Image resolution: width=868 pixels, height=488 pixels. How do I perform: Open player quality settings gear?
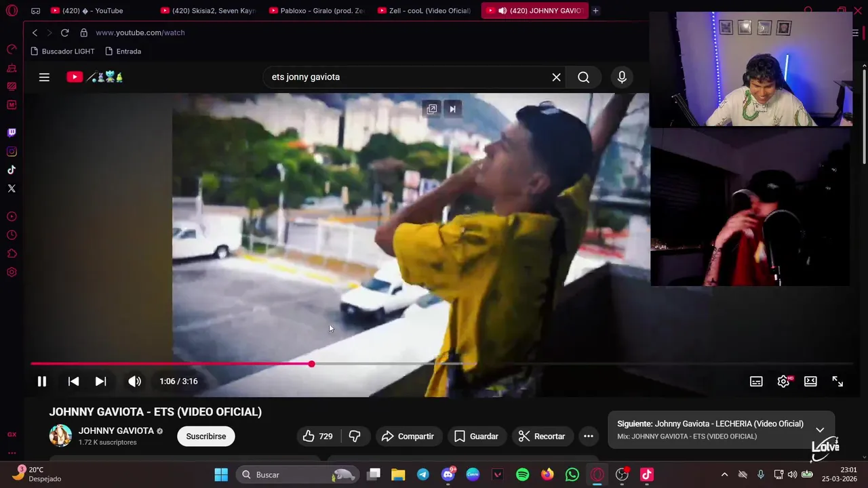point(783,382)
